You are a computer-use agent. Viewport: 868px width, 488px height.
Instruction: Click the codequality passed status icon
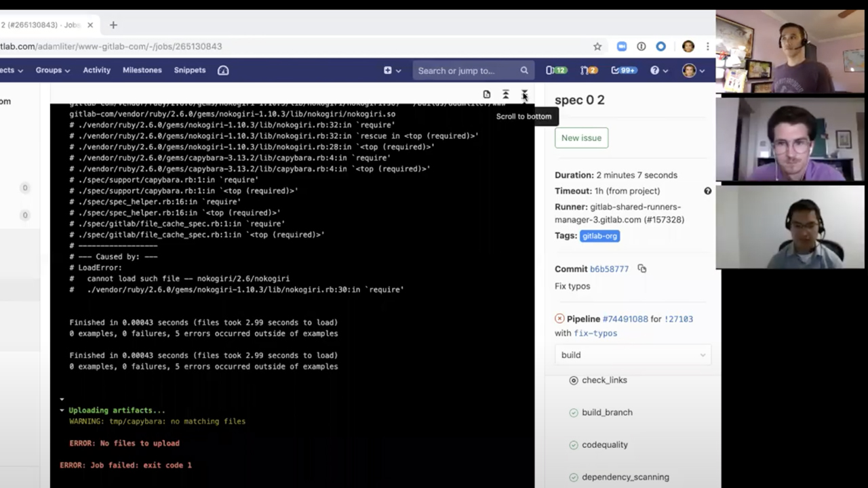(x=574, y=445)
